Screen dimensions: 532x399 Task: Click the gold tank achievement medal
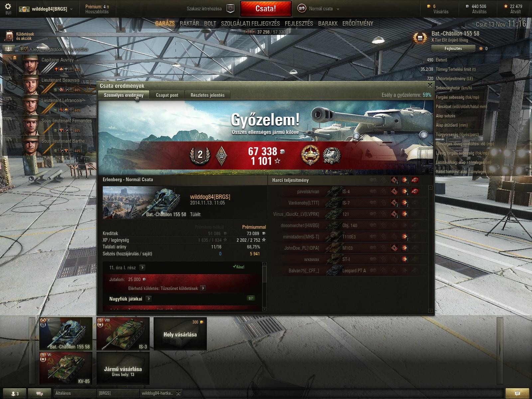tap(310, 155)
